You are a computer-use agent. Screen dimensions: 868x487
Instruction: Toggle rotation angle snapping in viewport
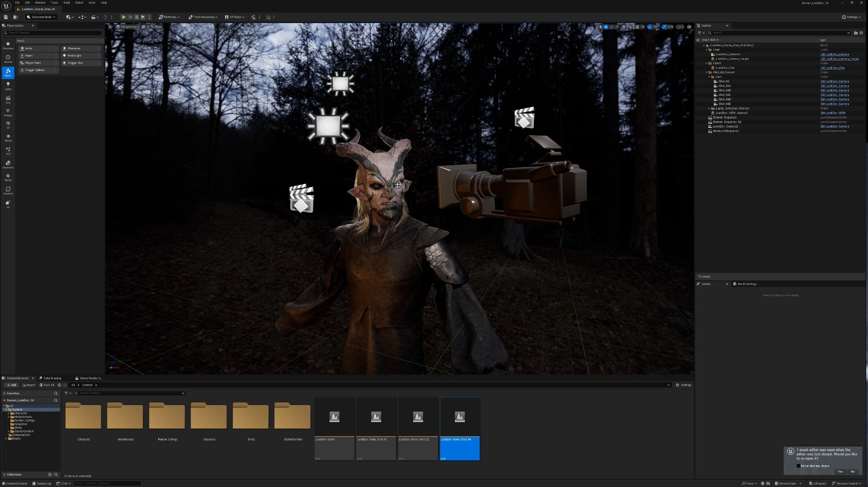[x=650, y=27]
